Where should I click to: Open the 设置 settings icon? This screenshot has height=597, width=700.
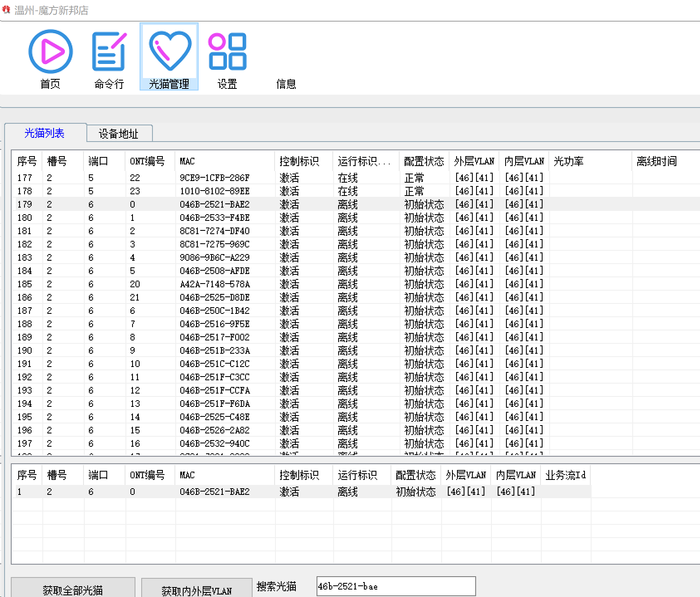pyautogui.click(x=227, y=57)
